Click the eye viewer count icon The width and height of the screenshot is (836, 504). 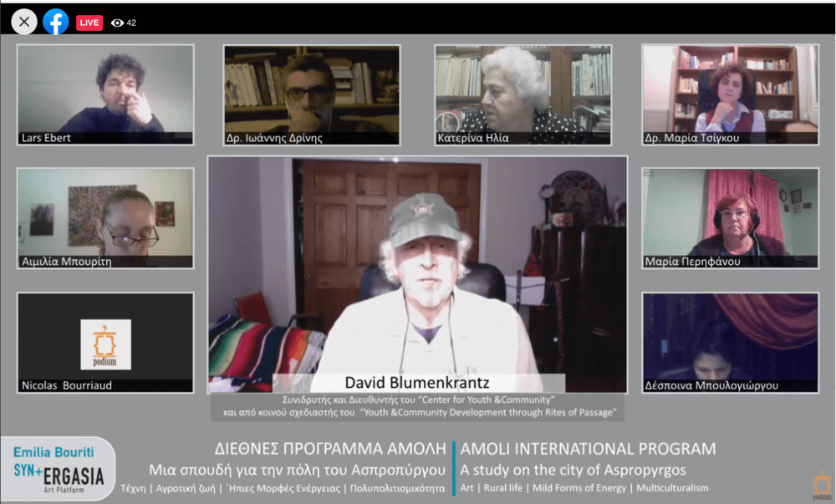[x=117, y=23]
